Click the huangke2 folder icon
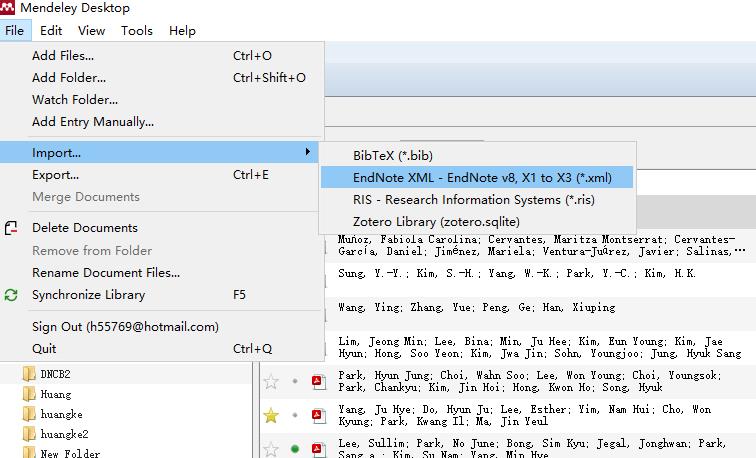Viewport: 756px width, 458px height. coord(29,434)
